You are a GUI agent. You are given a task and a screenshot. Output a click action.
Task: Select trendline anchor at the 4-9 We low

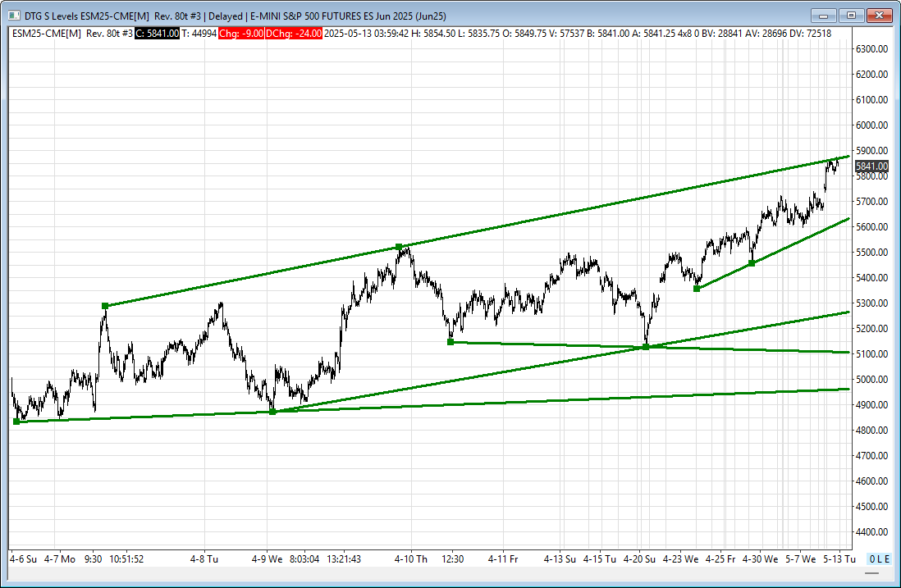click(272, 412)
